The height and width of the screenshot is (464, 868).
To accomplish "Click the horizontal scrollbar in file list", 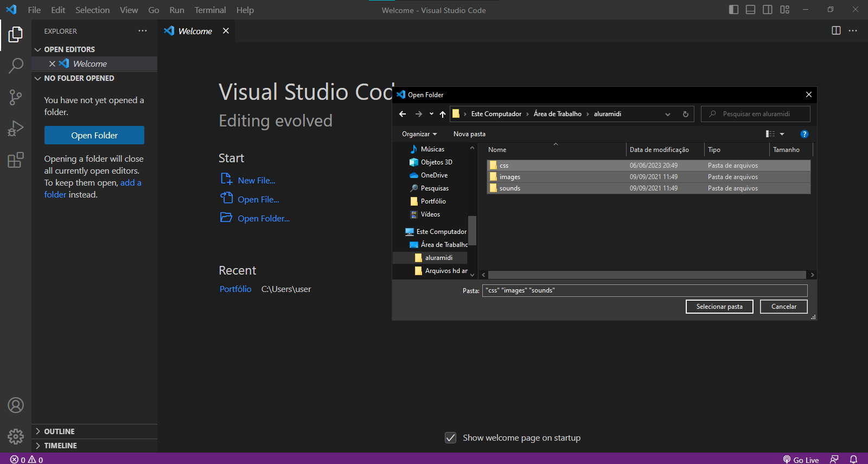I will [x=646, y=275].
